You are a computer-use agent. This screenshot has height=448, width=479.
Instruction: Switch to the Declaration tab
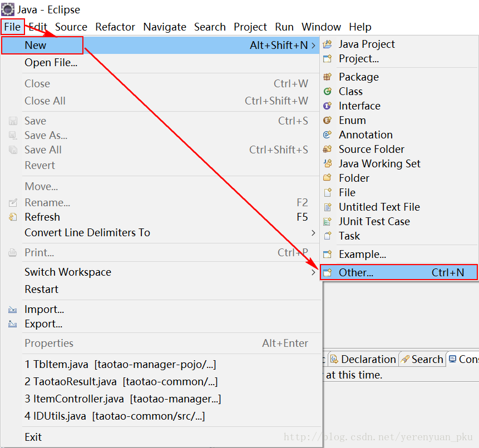[x=363, y=360]
